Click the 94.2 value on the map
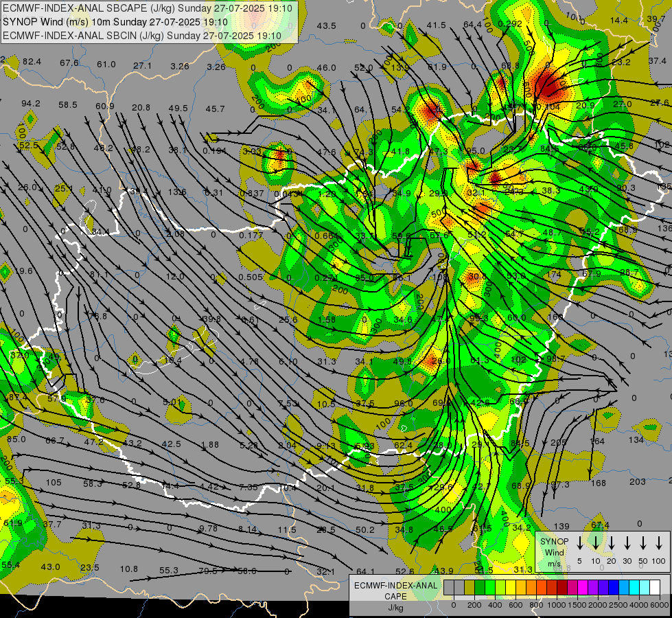This screenshot has height=618, width=672. click(x=31, y=104)
